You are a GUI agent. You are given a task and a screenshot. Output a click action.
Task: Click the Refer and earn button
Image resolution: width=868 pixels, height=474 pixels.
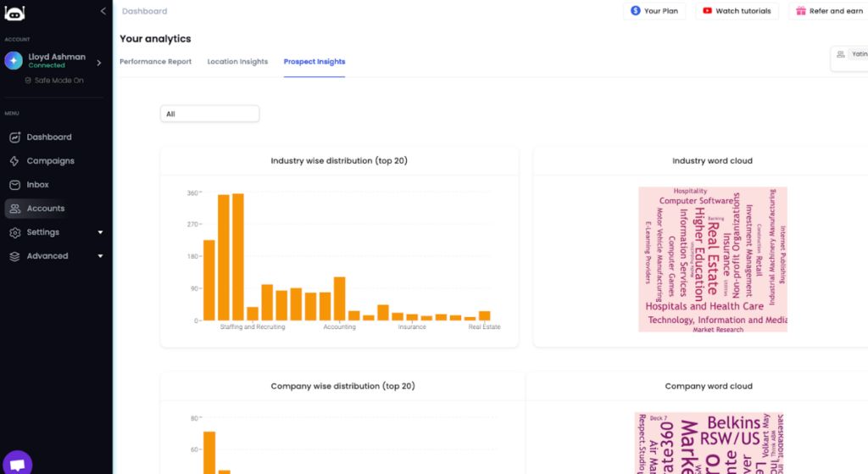829,11
